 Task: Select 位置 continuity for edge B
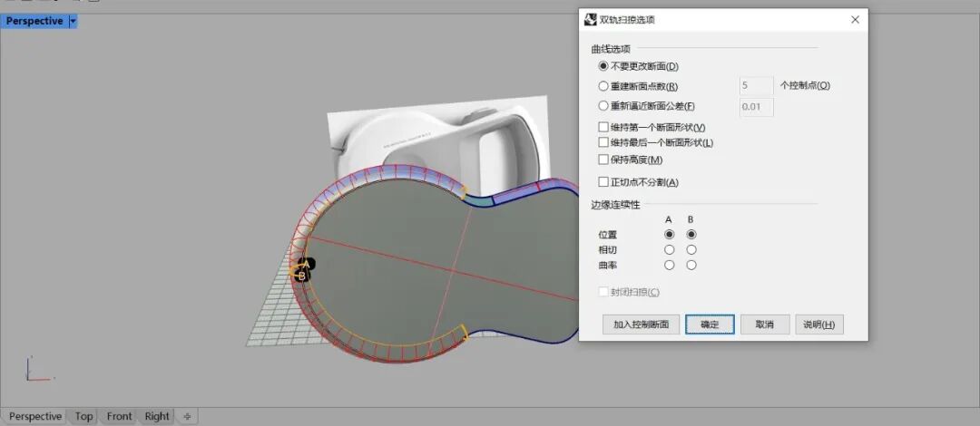click(691, 234)
